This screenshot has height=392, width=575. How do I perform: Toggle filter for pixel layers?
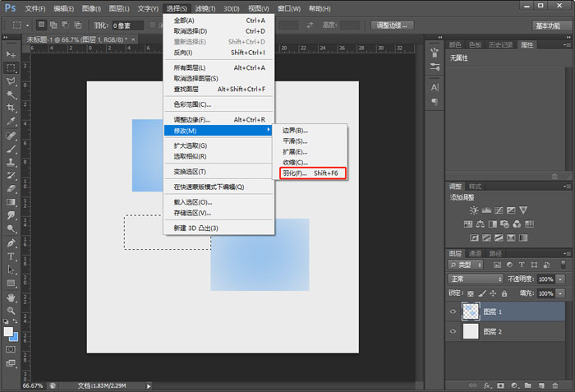[x=497, y=265]
